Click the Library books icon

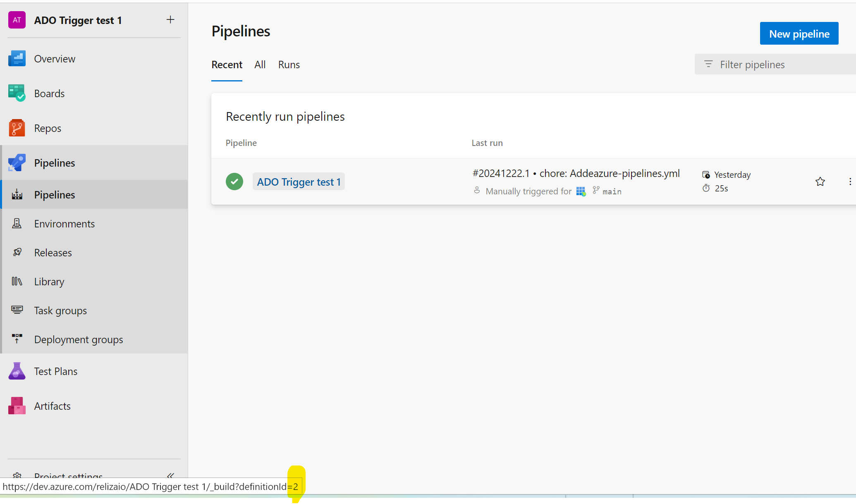tap(17, 282)
